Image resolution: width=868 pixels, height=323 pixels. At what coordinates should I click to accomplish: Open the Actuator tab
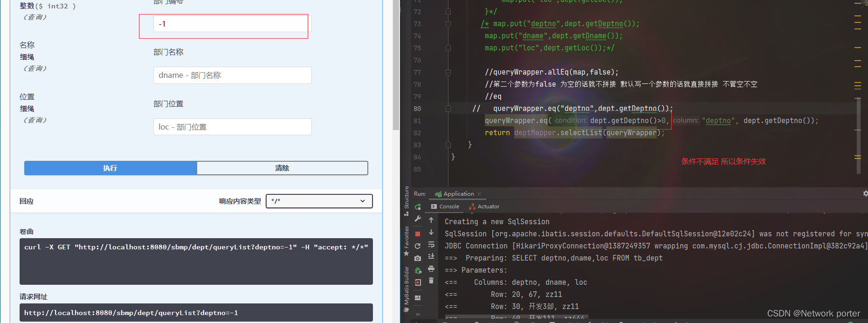tap(484, 206)
